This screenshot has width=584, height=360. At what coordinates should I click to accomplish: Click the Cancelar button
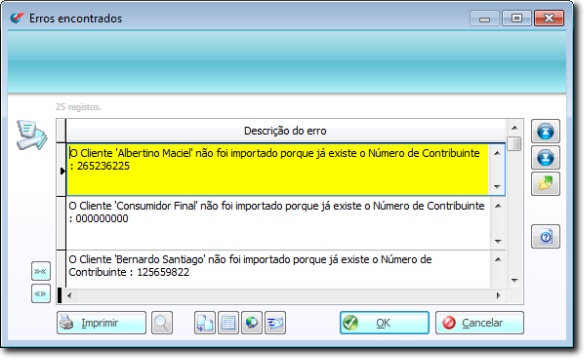click(479, 323)
